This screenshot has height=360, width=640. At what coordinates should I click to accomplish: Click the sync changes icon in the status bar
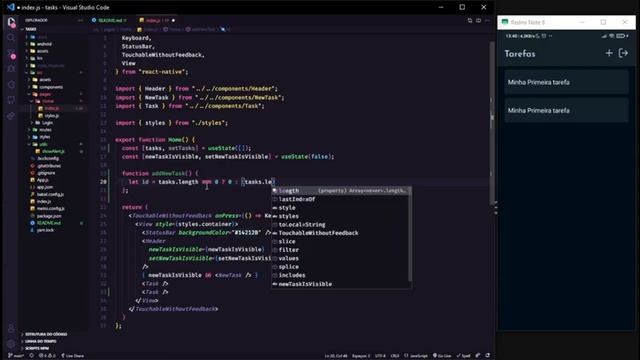[x=31, y=356]
